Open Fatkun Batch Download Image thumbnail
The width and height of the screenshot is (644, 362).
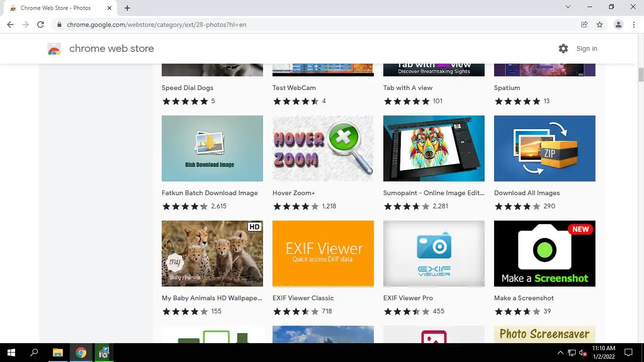(212, 148)
